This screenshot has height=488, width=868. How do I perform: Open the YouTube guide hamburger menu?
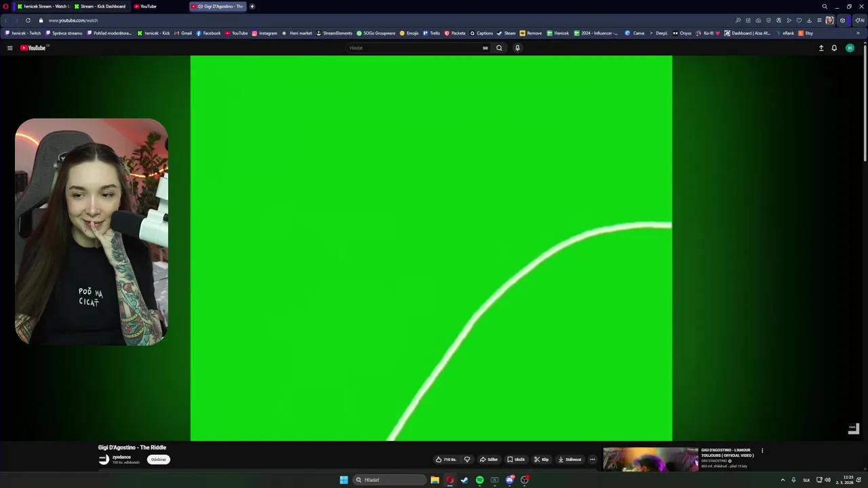point(9,48)
